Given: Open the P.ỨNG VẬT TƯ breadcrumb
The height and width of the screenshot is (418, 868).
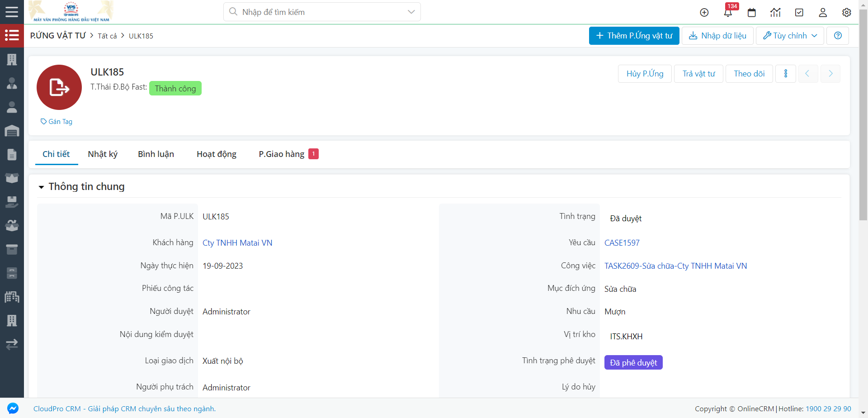Looking at the screenshot, I should click(x=58, y=36).
